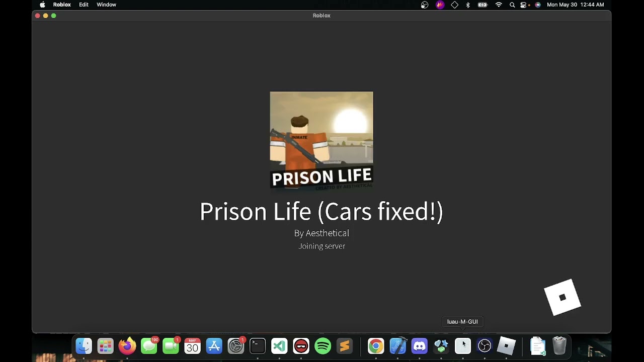
Task: Open Spotlight search in menu bar
Action: click(512, 5)
